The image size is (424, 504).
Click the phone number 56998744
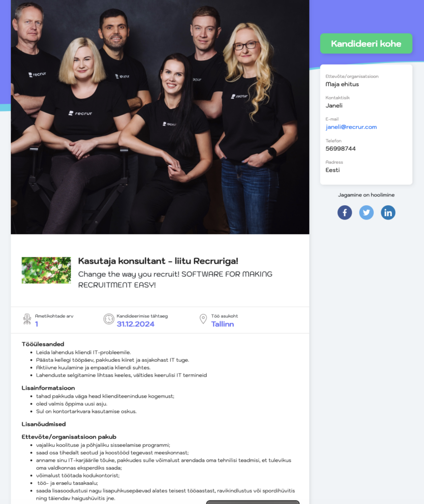click(340, 149)
